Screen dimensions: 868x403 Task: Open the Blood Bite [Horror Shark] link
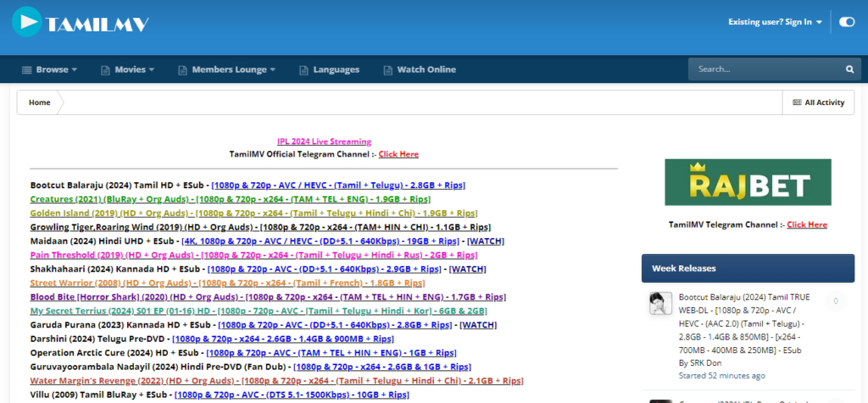[x=268, y=297]
